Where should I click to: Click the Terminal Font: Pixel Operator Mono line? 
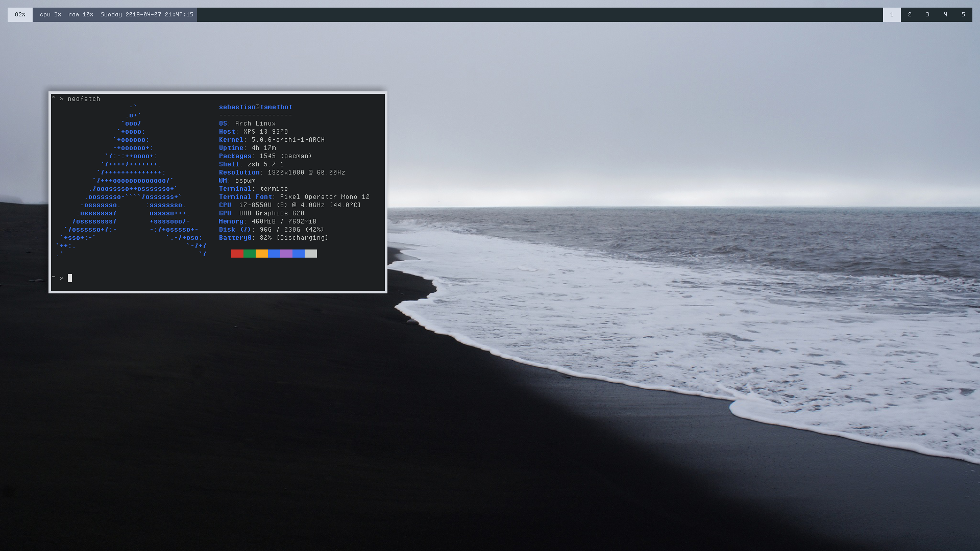point(295,197)
